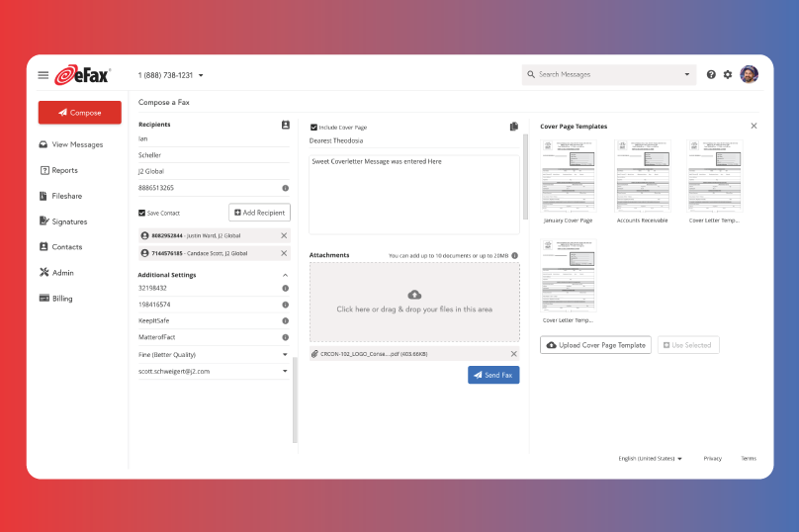Go to View Messages
The image size is (799, 532).
pos(71,144)
